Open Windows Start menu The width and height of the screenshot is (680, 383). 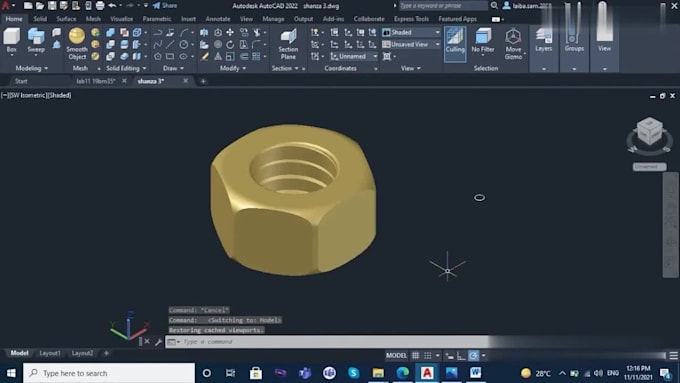[x=11, y=373]
